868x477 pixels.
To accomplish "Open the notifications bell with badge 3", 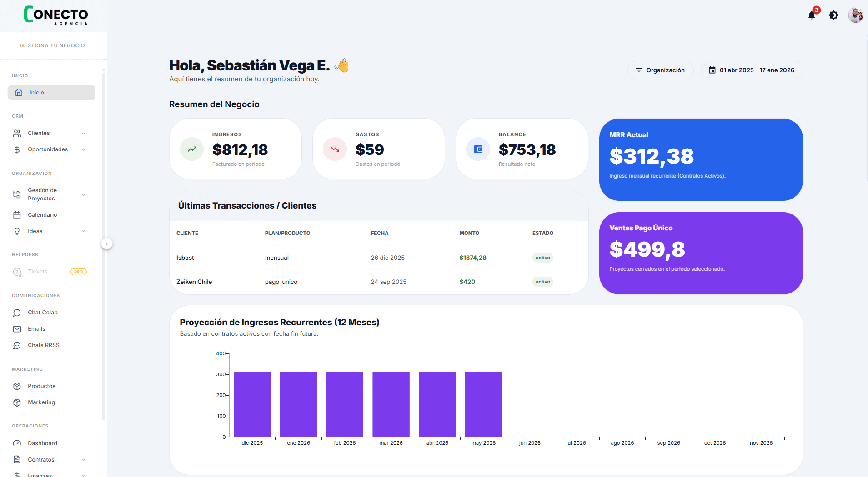I will click(x=811, y=15).
